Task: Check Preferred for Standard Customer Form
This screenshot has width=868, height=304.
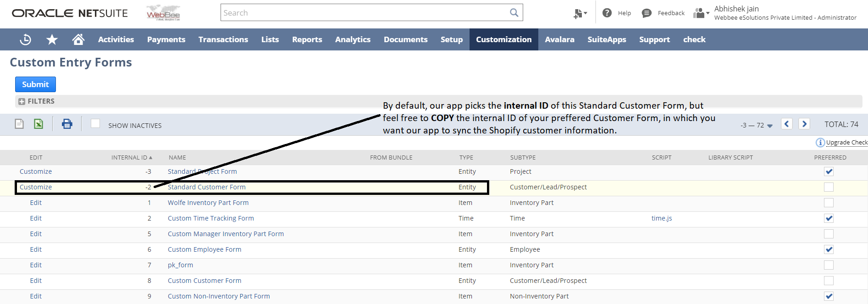Action: click(x=829, y=187)
